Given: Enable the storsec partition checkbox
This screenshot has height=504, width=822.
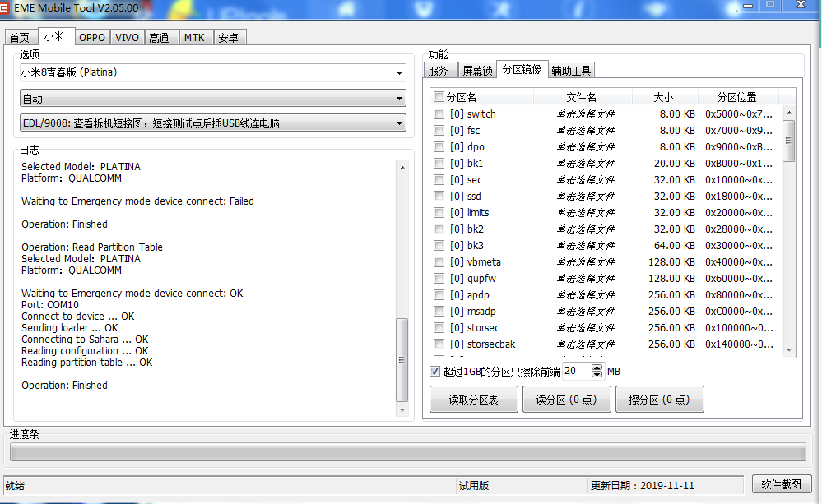Looking at the screenshot, I should pyautogui.click(x=439, y=328).
